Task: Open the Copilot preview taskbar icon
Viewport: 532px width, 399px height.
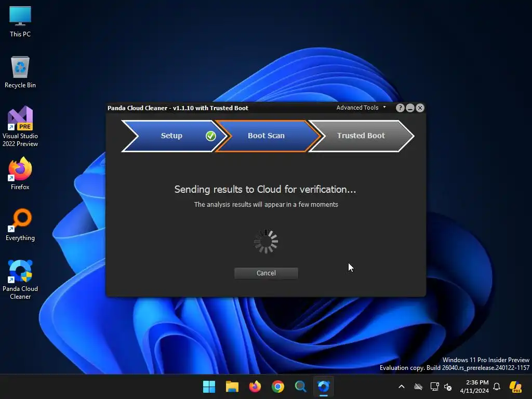Action: [515, 387]
